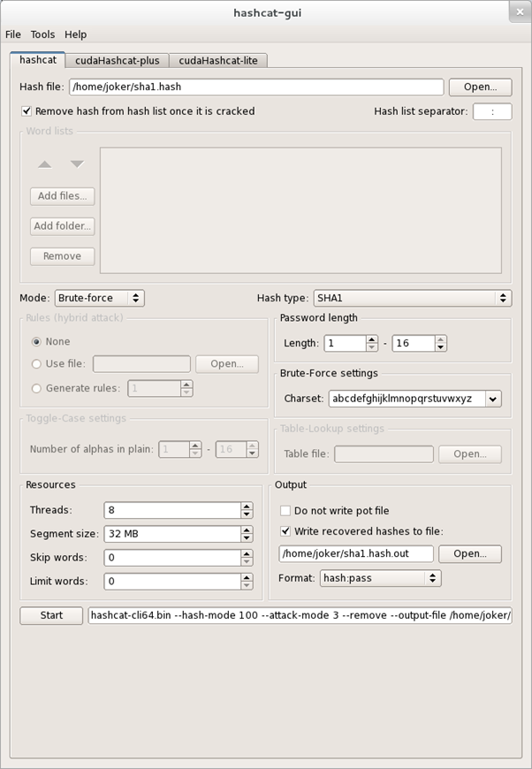532x769 pixels.
Task: Enable Do not write pot file
Action: pyautogui.click(x=285, y=510)
